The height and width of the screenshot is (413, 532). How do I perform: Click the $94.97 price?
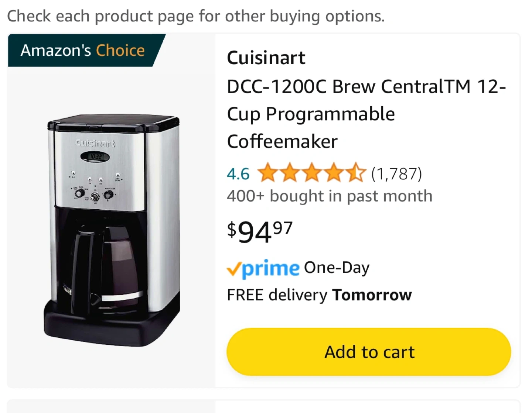pyautogui.click(x=260, y=232)
